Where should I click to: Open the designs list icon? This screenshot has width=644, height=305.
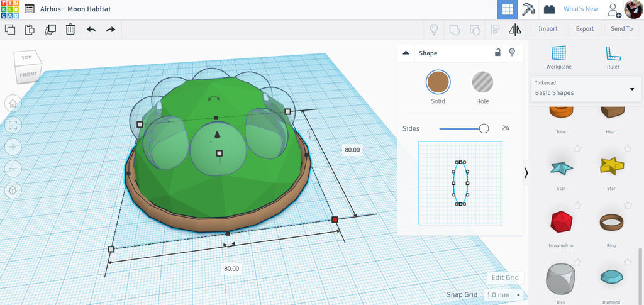click(x=29, y=9)
